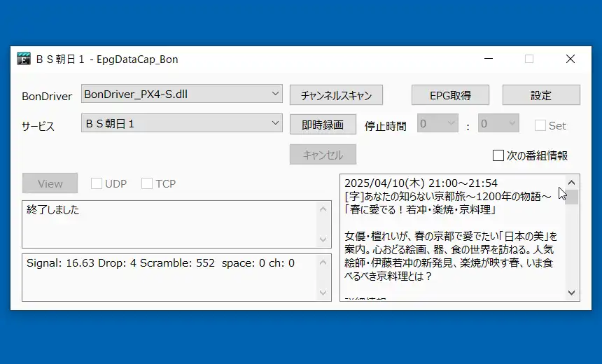Image resolution: width=602 pixels, height=364 pixels.
Task: Close the EpgDataCap_Bon window
Action: (x=570, y=59)
